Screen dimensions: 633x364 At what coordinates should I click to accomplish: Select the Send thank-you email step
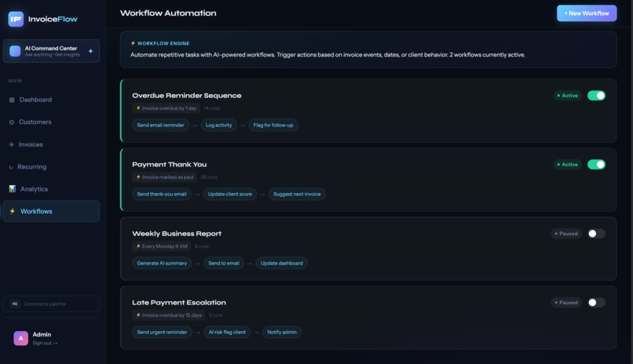[x=162, y=194]
